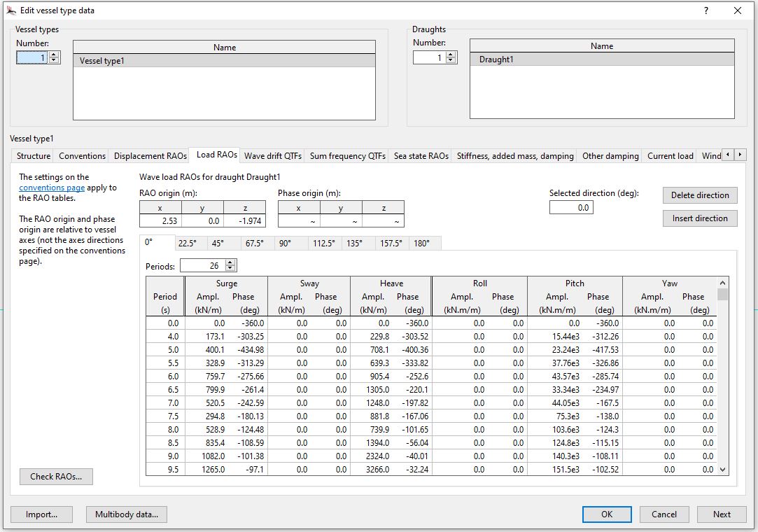Image resolution: width=758 pixels, height=532 pixels.
Task: Select the 112.5° direction tab
Action: [x=325, y=244]
